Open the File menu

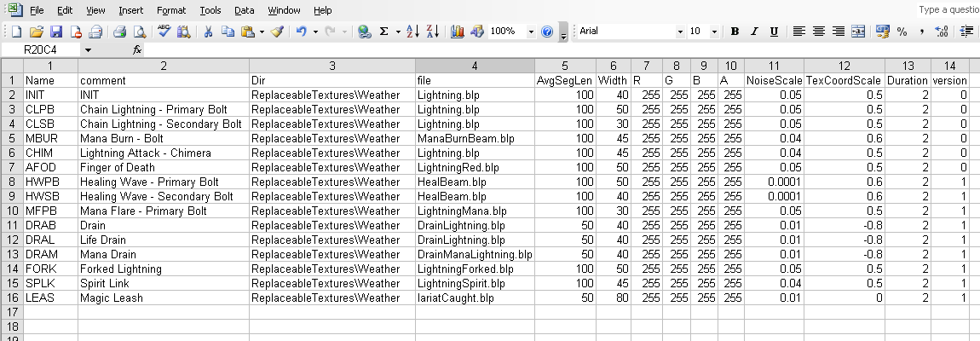click(x=37, y=10)
